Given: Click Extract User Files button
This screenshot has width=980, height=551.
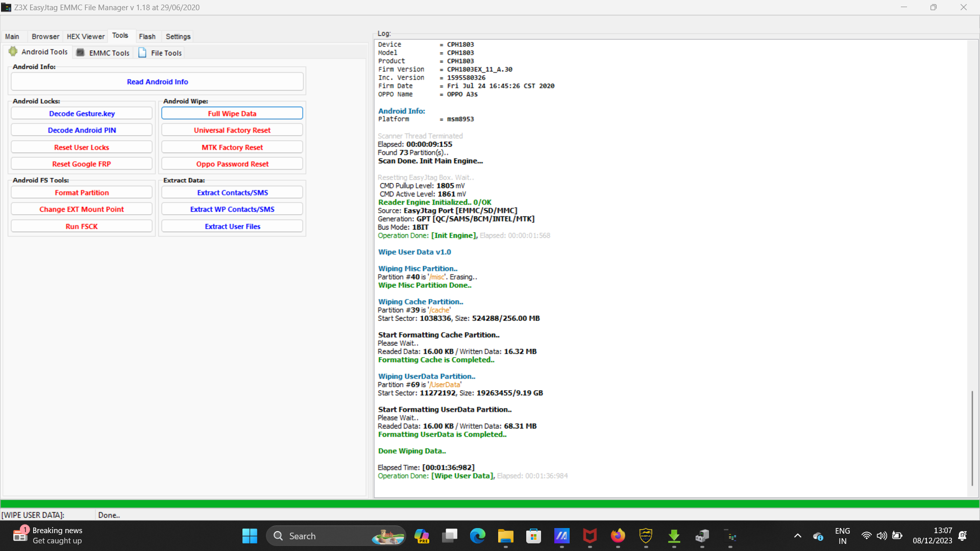Looking at the screenshot, I should tap(232, 227).
